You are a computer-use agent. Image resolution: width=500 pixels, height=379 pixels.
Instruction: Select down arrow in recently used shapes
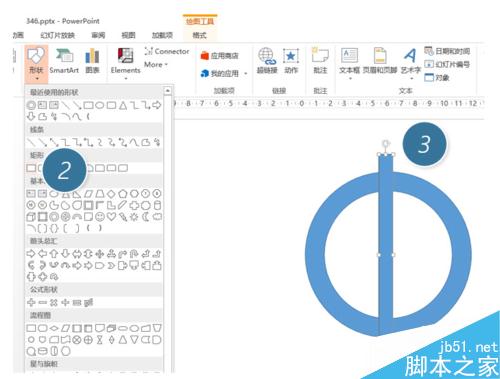[x=31, y=117]
